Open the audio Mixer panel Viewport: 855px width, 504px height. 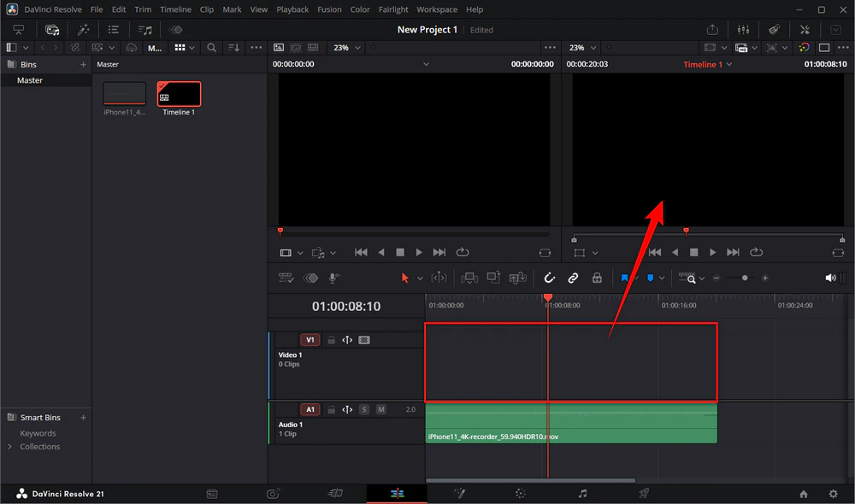tap(743, 30)
